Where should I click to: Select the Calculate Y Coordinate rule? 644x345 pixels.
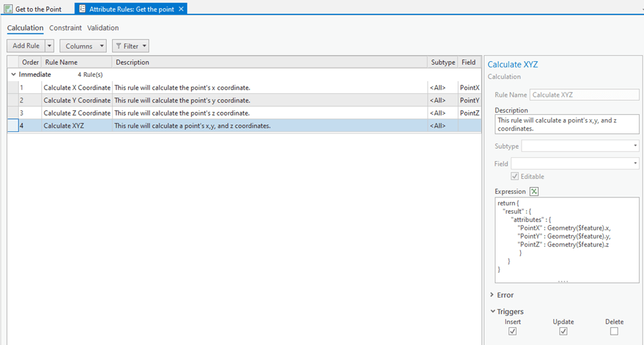click(x=77, y=100)
